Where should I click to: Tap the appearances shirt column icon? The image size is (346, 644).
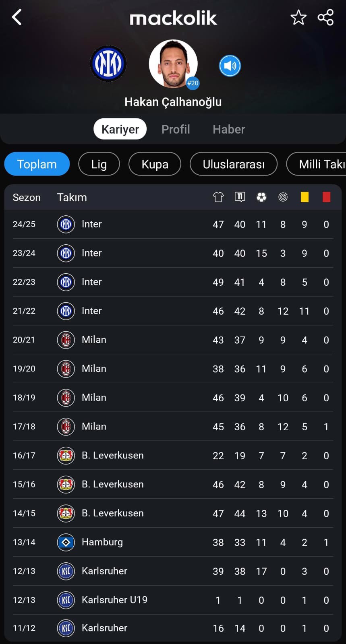click(218, 197)
